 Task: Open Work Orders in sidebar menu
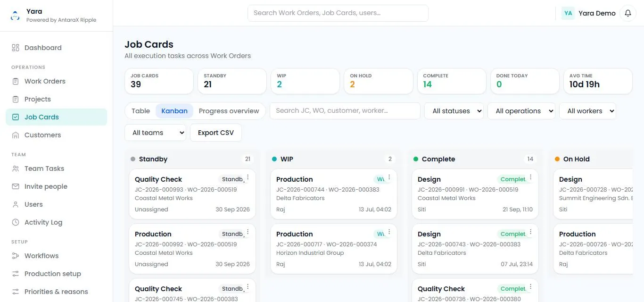click(x=57, y=81)
